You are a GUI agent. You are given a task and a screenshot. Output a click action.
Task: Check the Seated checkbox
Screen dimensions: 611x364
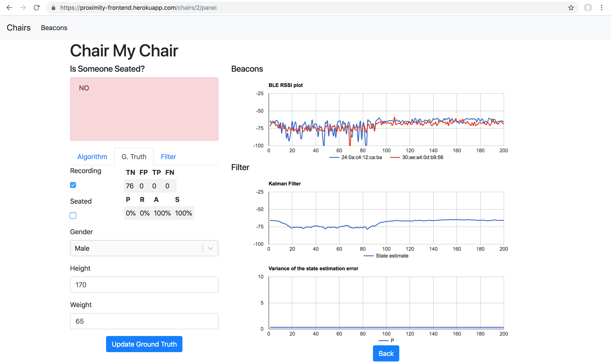click(x=73, y=215)
